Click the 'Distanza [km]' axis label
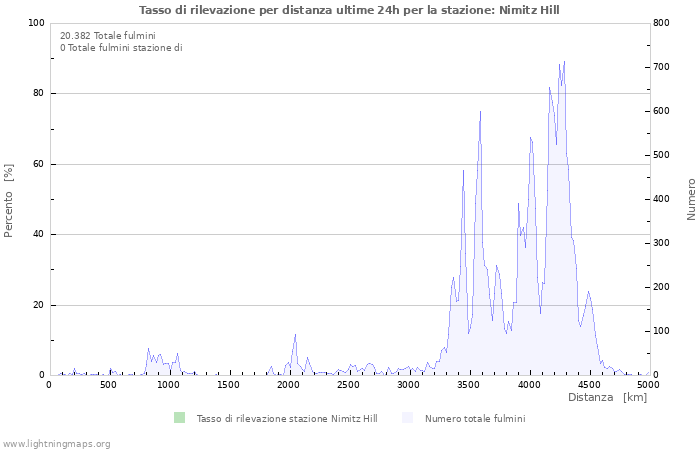Image resolution: width=700 pixels, height=450 pixels. (608, 397)
